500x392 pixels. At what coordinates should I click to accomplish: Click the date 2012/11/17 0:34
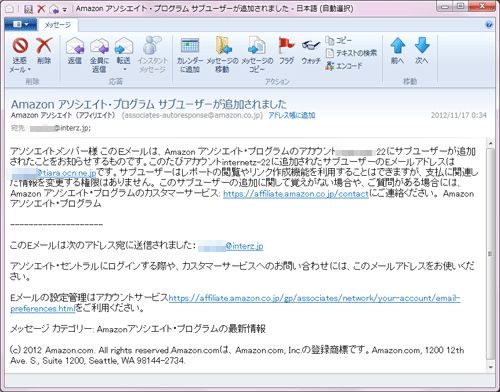coord(459,115)
